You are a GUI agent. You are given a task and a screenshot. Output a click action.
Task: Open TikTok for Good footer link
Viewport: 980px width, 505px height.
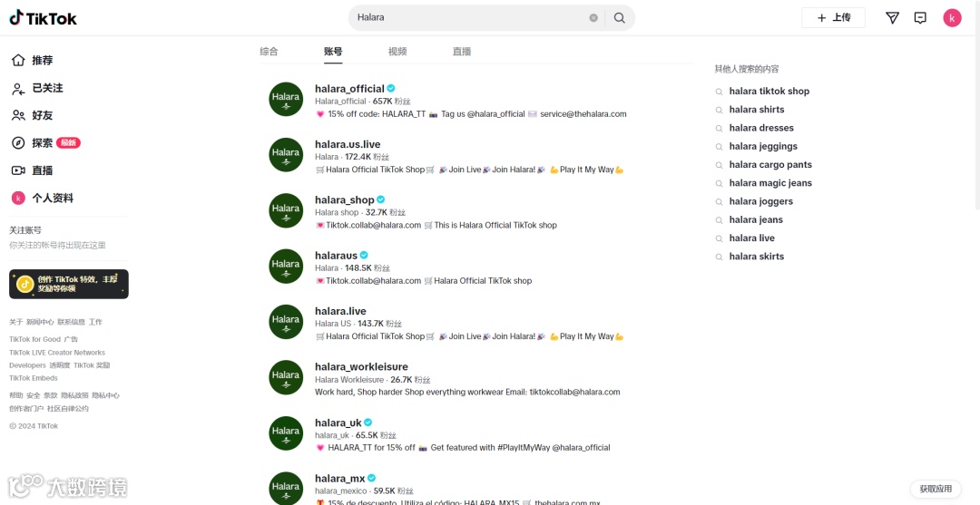35,340
